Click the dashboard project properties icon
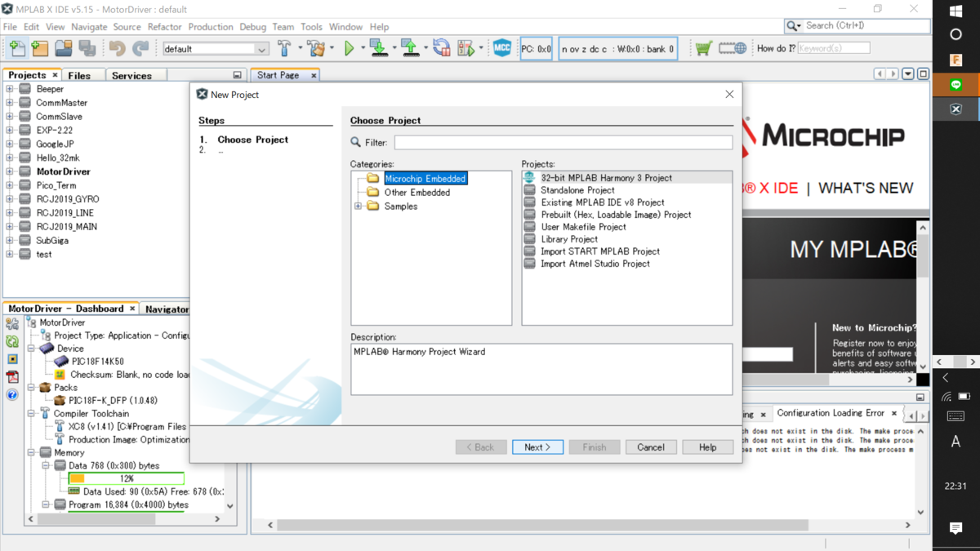The image size is (980, 551). click(12, 323)
